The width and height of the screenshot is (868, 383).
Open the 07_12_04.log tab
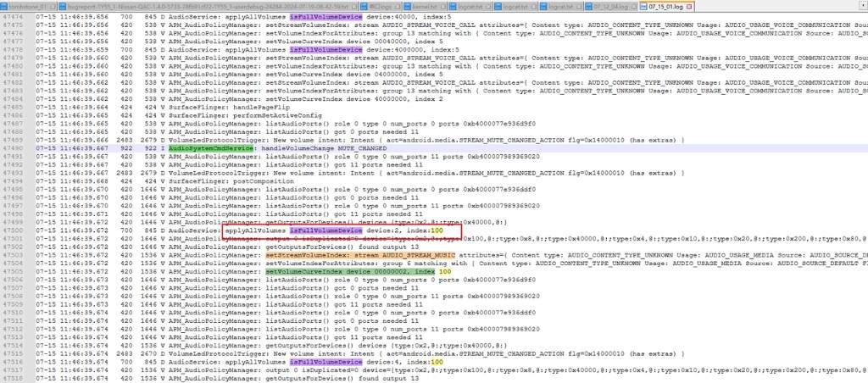point(610,6)
